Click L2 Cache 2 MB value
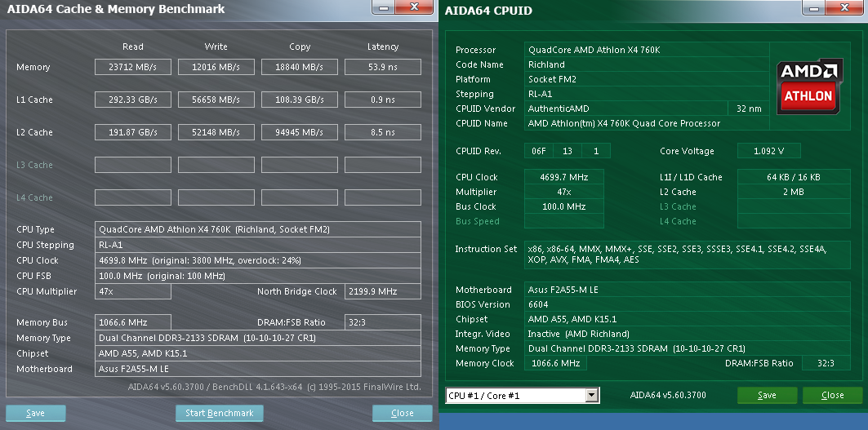Image resolution: width=868 pixels, height=430 pixels. [794, 192]
